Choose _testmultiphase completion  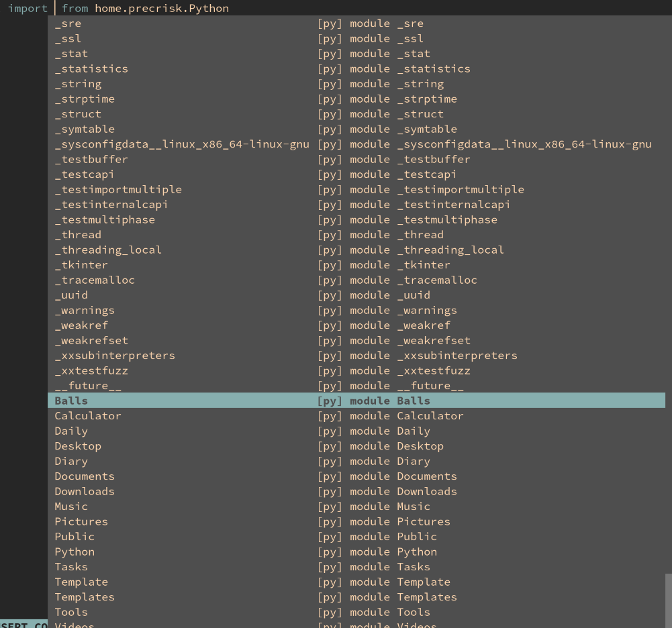(356, 220)
